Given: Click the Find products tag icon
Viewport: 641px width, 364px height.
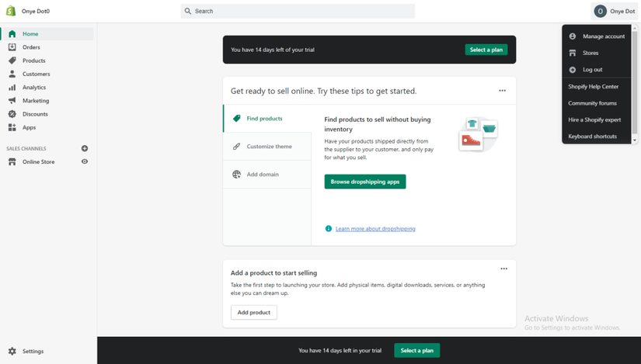Looking at the screenshot, I should 237,119.
